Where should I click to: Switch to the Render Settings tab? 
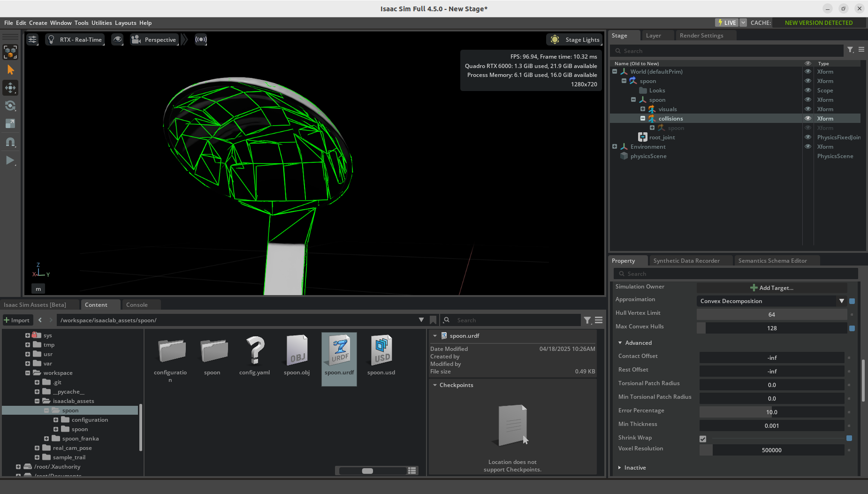click(701, 36)
